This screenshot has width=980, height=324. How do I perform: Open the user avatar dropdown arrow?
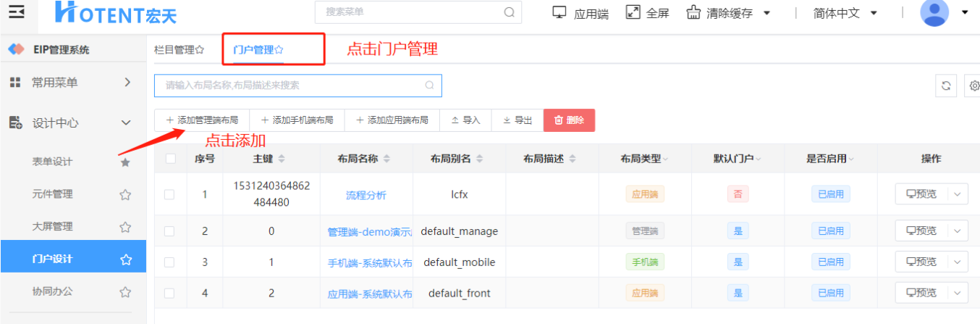click(965, 13)
